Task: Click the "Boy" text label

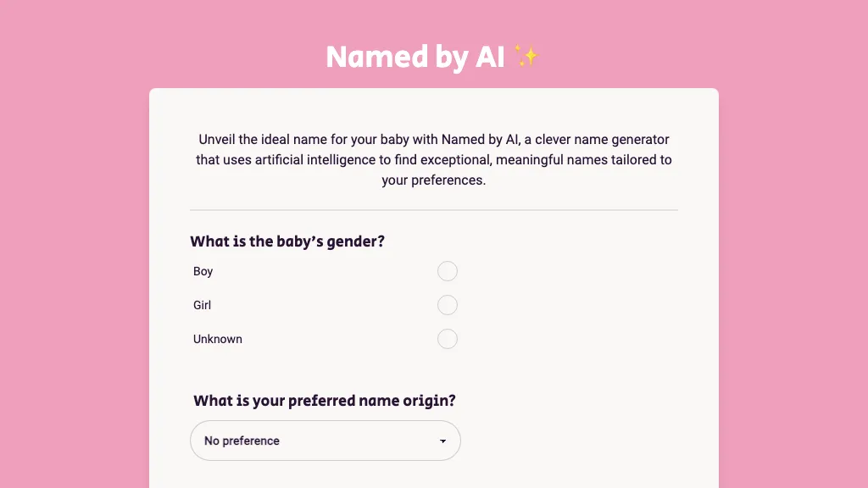Action: coord(203,271)
